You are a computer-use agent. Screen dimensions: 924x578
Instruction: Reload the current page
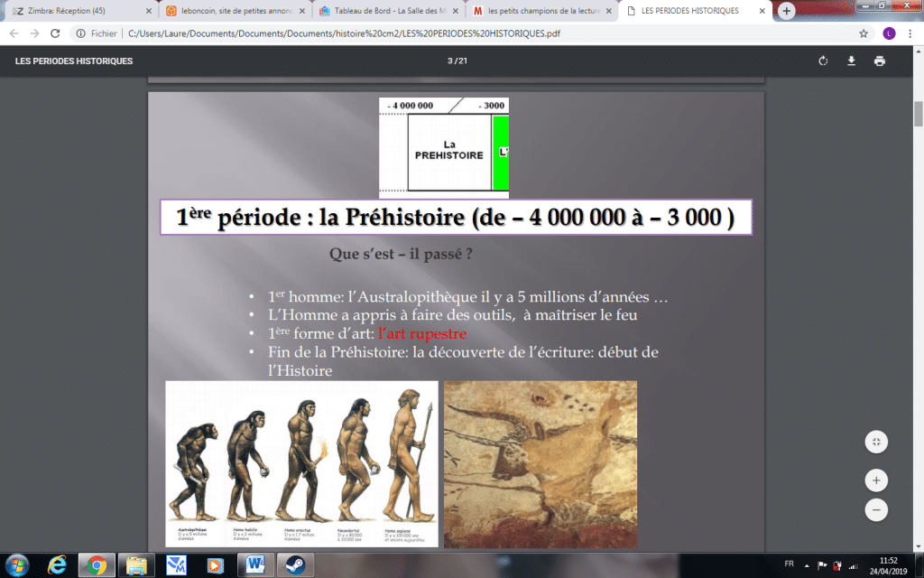(55, 33)
